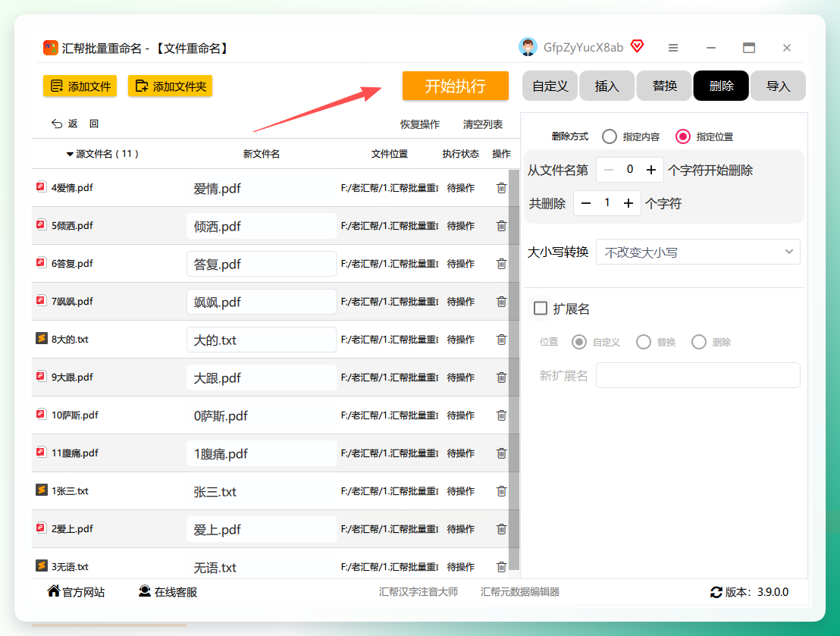Open the 大小写转换 dropdown
The image size is (840, 636).
pos(698,252)
